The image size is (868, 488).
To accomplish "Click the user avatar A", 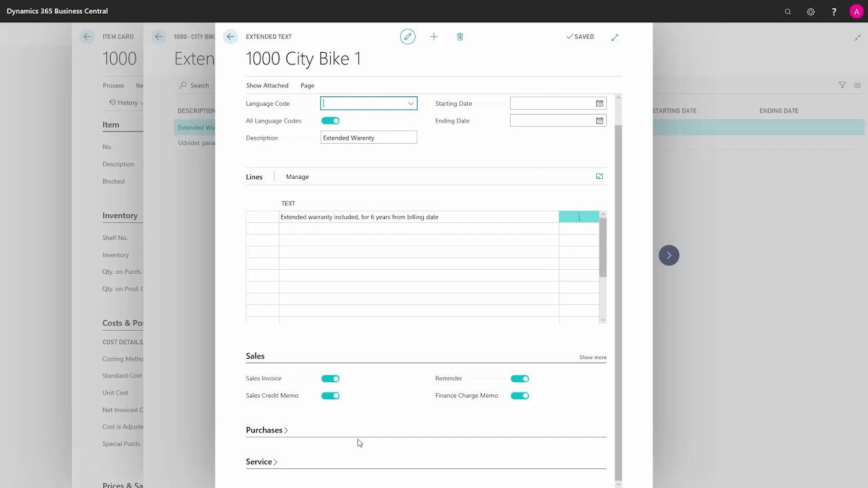I will 856,12.
